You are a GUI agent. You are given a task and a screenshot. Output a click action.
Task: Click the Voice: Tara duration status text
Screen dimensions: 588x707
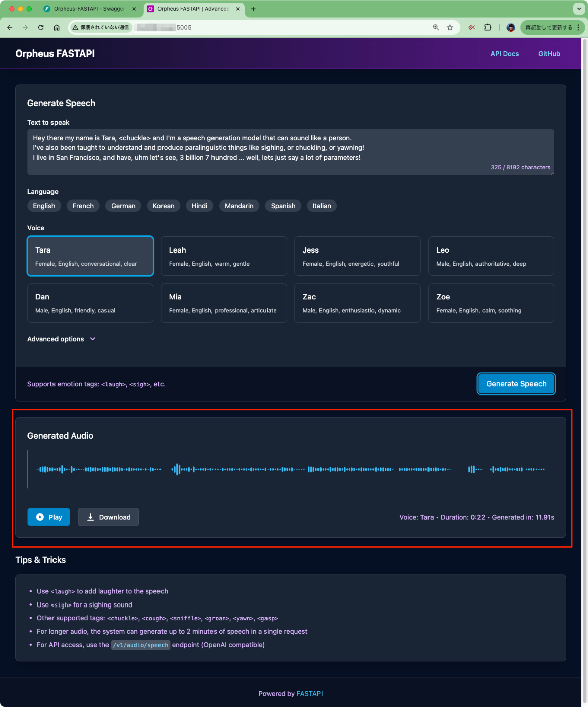tap(476, 517)
